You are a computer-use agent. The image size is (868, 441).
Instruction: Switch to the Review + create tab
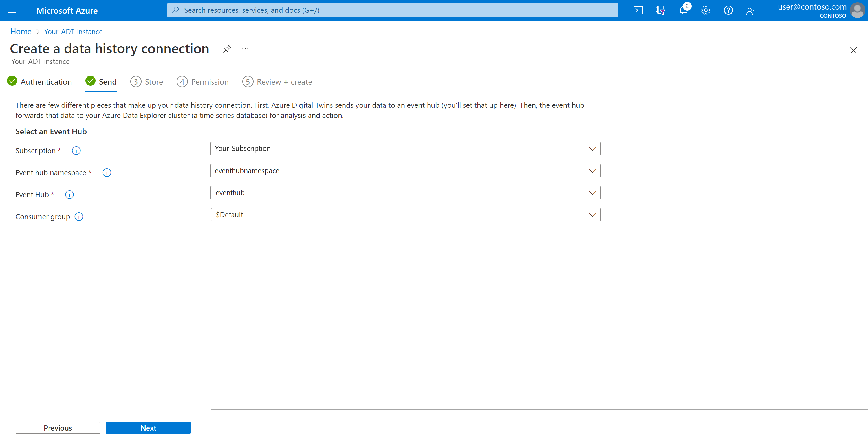click(x=277, y=82)
